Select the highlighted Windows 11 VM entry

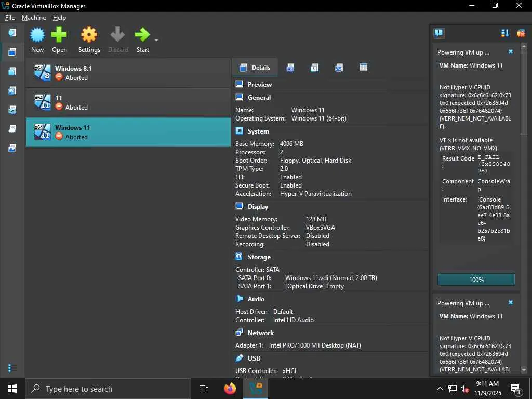click(x=128, y=132)
